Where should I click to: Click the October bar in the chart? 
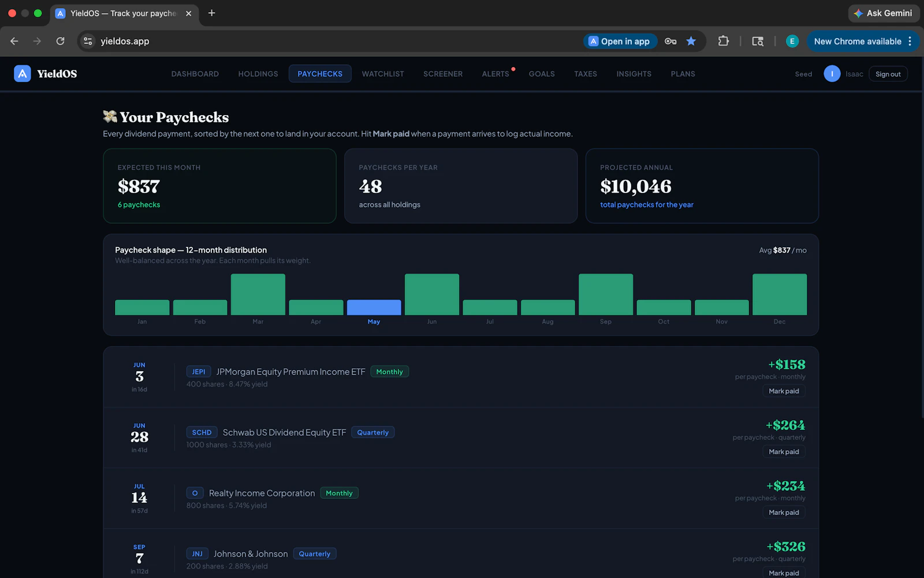click(x=664, y=307)
